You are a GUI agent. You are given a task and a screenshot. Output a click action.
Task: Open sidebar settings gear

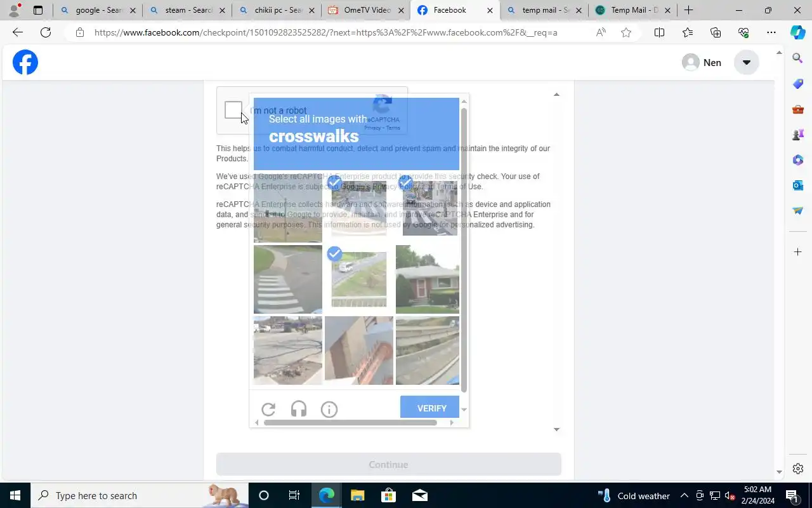[x=798, y=469]
